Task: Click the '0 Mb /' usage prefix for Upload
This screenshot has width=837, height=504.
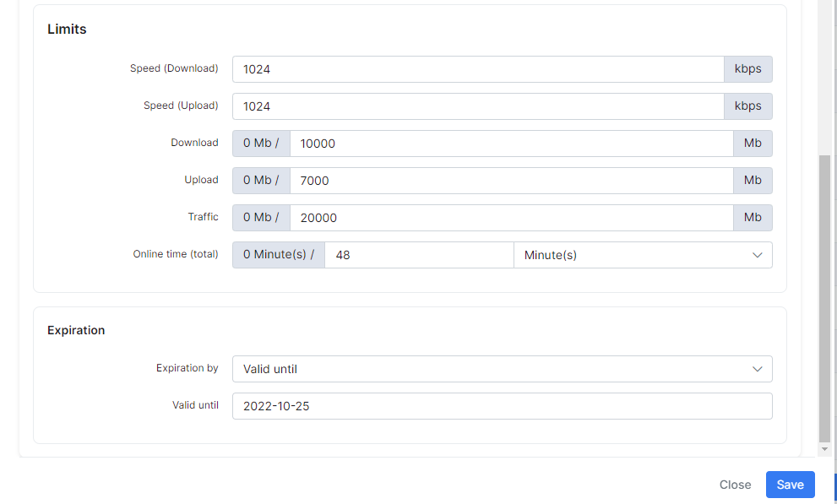Action: 261,181
